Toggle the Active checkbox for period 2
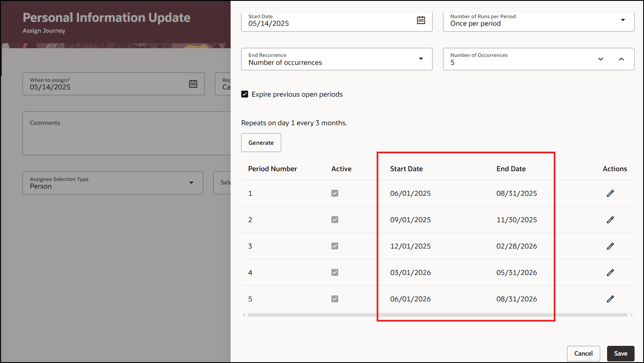 (x=335, y=220)
